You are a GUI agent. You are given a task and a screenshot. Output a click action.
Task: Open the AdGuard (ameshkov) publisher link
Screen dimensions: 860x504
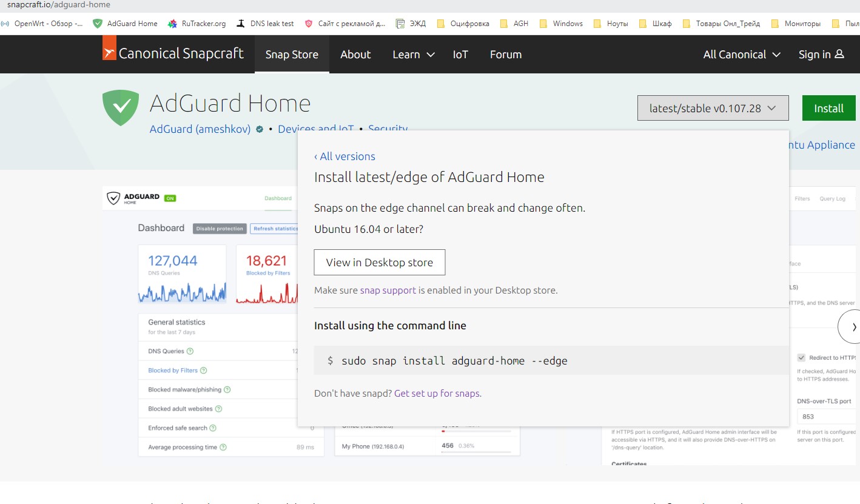pos(200,129)
